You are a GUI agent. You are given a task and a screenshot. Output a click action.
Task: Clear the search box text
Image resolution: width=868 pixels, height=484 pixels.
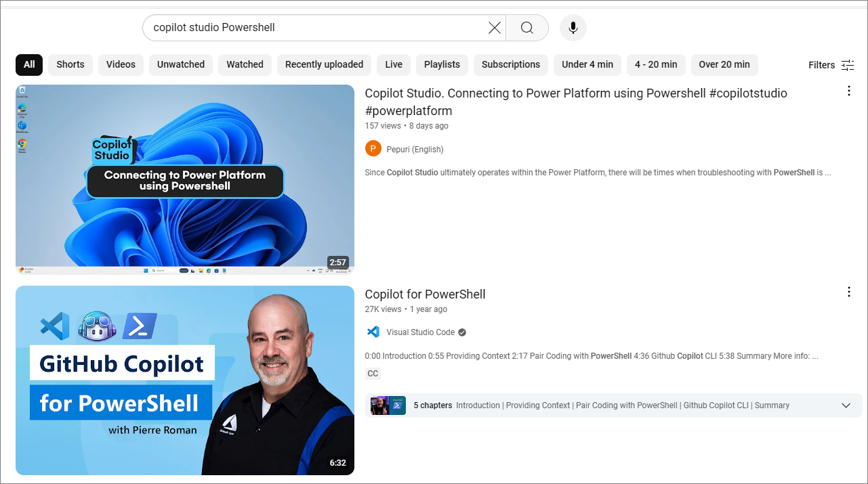pos(495,28)
